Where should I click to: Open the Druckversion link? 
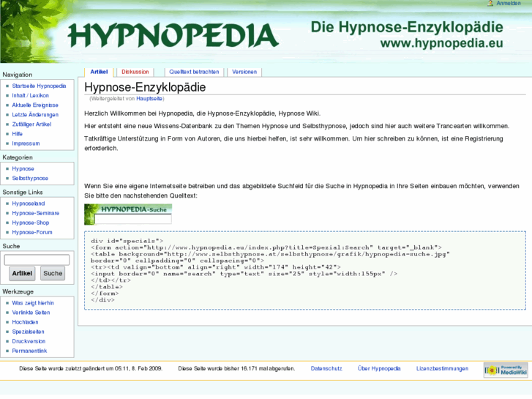point(29,341)
